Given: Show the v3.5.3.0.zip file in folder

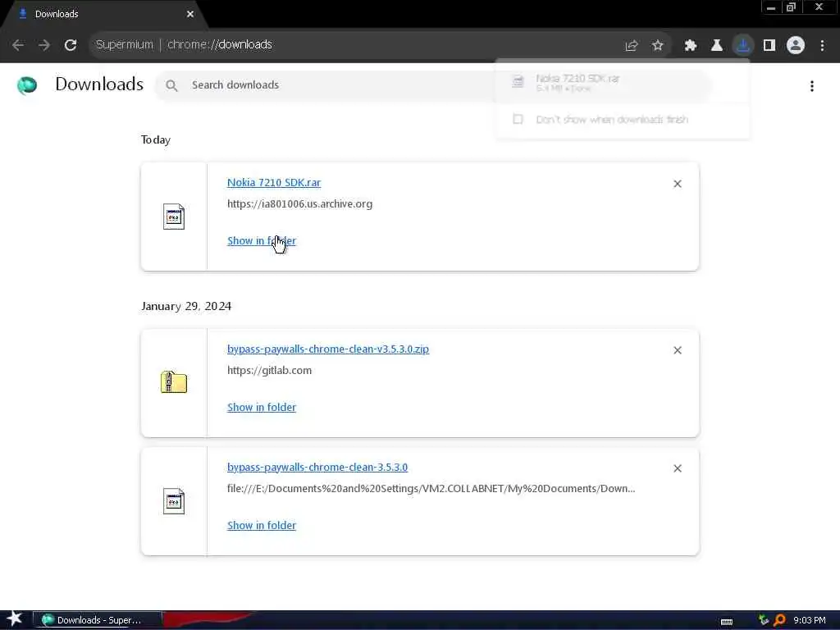Looking at the screenshot, I should [x=262, y=408].
